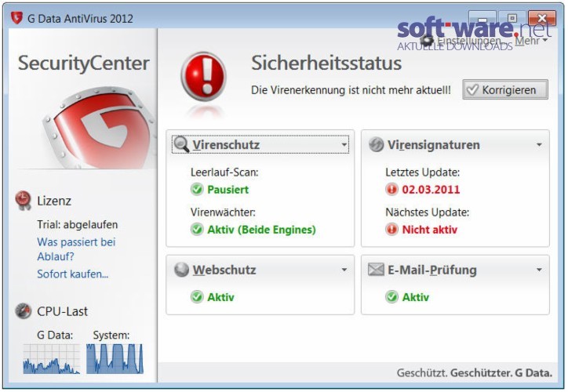The width and height of the screenshot is (568, 392).
Task: Expand the Virensignaturen dropdown arrow
Action: pos(539,145)
